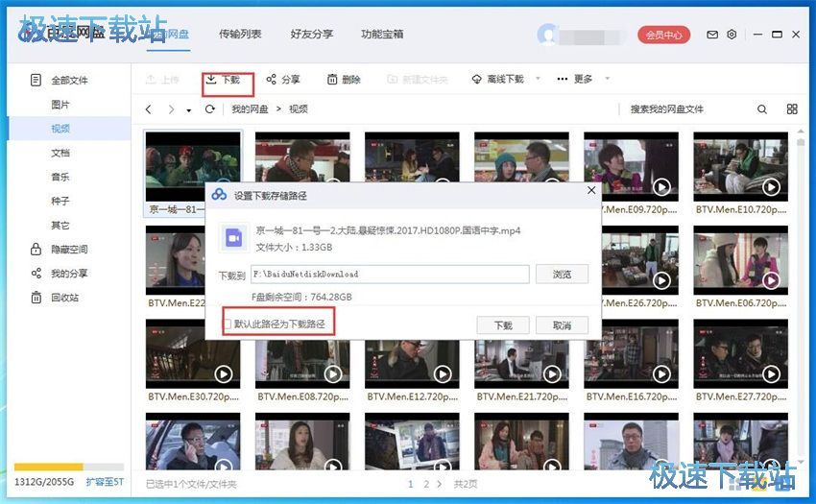
Task: Click the storage usage progress bar
Action: point(69,467)
